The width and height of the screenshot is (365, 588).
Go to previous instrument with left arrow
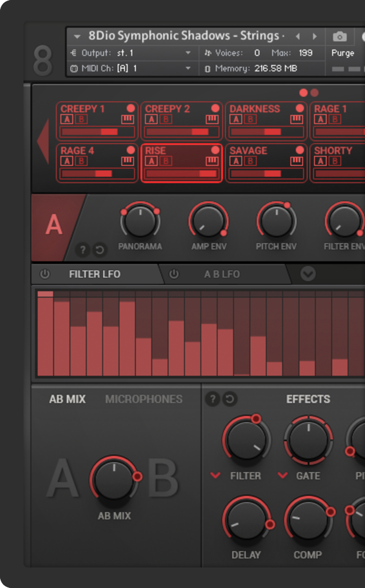(x=298, y=36)
